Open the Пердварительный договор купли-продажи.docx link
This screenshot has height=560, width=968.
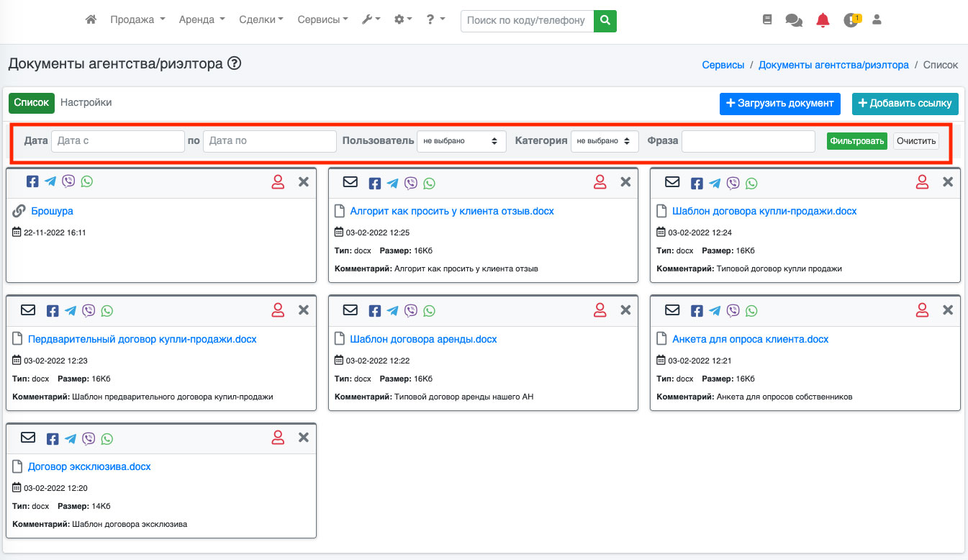(142, 339)
